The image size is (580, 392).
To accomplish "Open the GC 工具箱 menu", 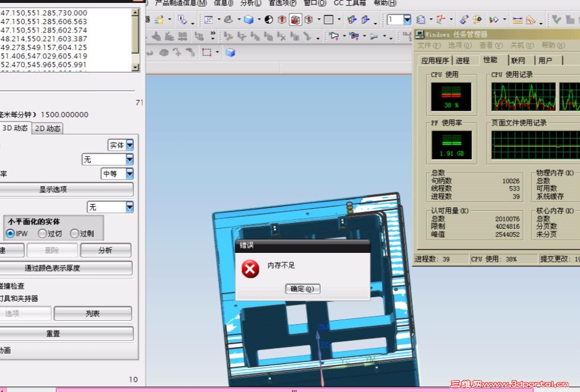I will coord(349,3).
